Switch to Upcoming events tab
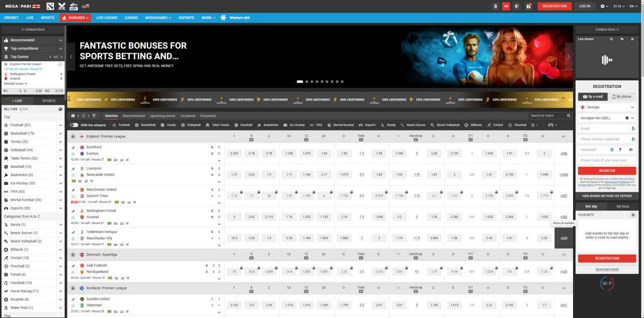 click(163, 116)
